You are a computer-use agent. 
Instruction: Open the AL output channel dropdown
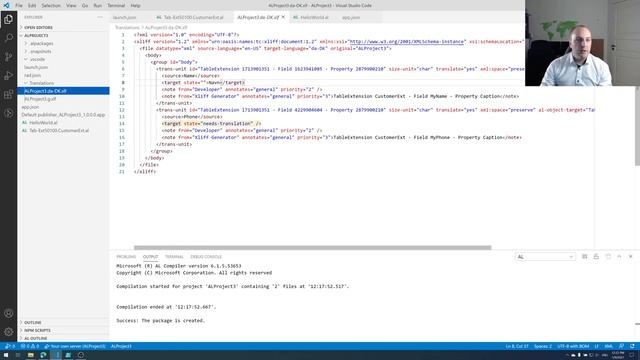(x=545, y=257)
